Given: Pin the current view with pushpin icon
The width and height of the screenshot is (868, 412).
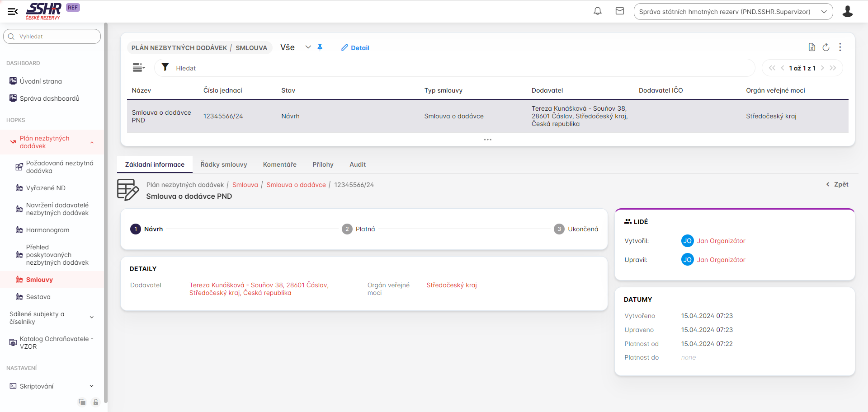Looking at the screenshot, I should (320, 47).
